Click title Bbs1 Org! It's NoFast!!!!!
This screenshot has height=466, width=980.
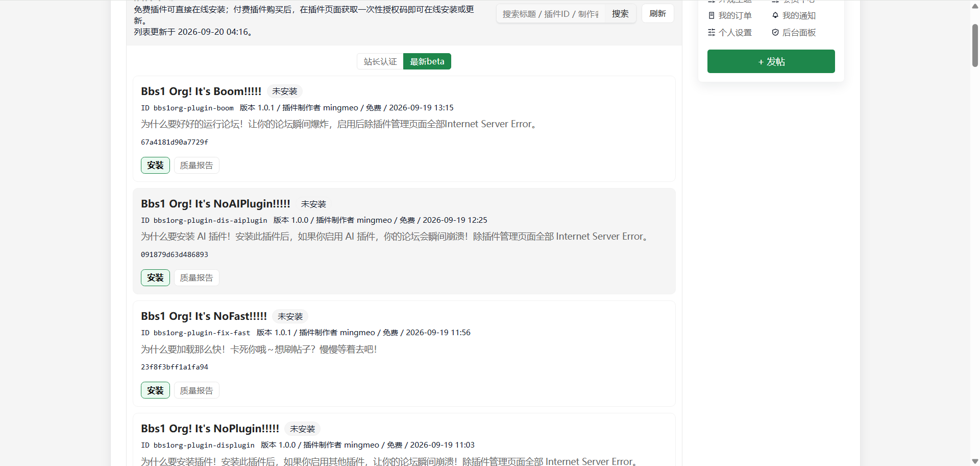pyautogui.click(x=204, y=316)
